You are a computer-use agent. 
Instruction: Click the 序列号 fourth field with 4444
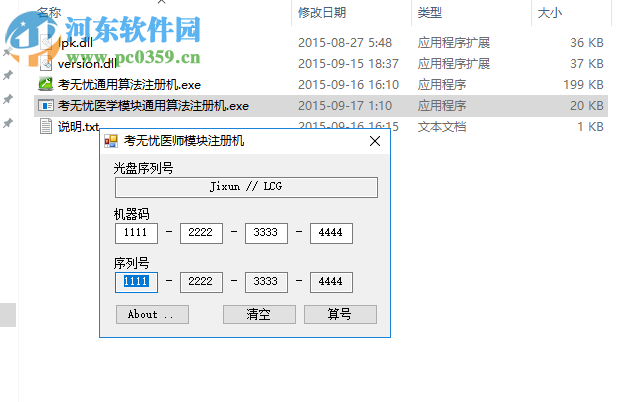331,282
